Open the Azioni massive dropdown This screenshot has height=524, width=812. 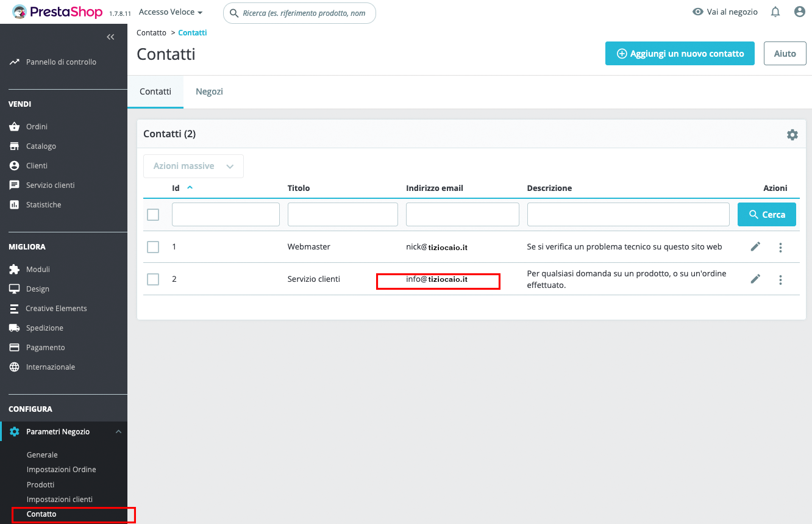tap(193, 166)
